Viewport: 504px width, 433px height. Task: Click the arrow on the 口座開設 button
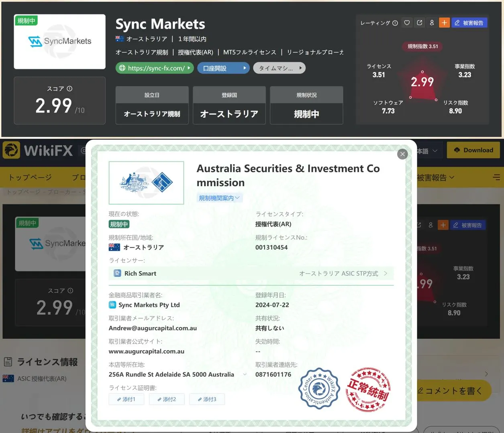coord(245,68)
